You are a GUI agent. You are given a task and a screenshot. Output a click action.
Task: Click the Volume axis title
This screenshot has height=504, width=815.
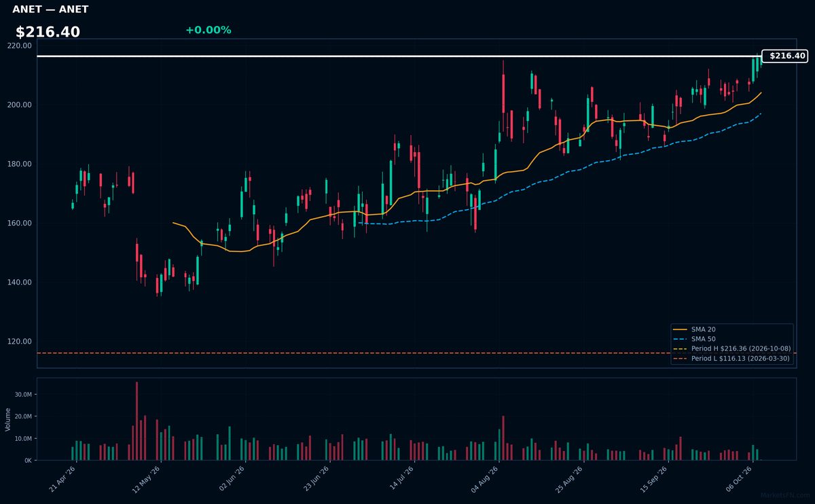[7, 419]
